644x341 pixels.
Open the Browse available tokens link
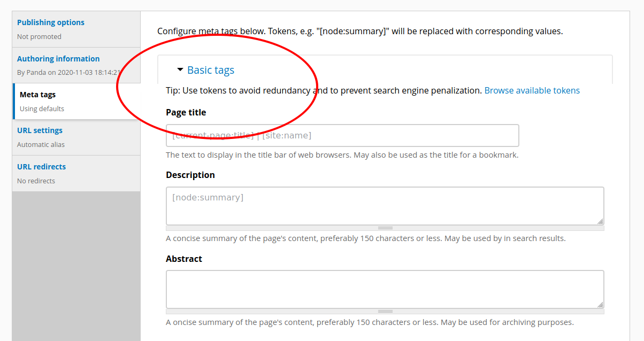coord(532,90)
